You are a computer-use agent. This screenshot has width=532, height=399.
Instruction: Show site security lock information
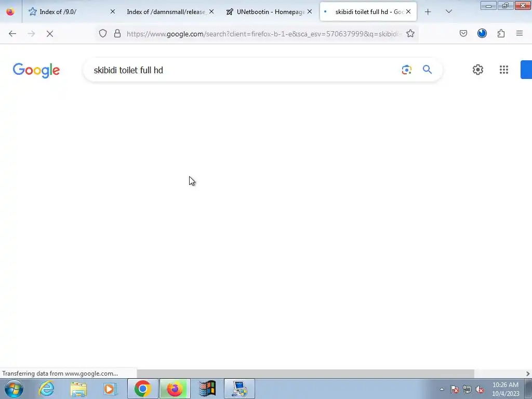[117, 33]
